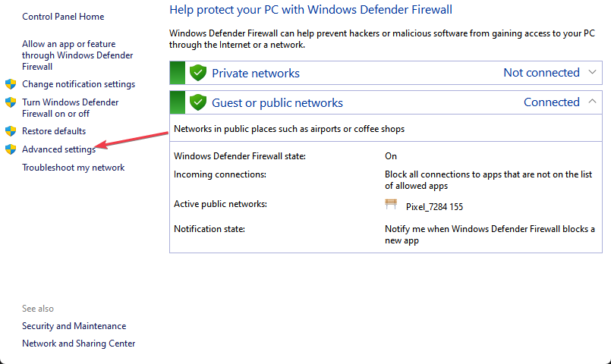This screenshot has height=364, width=611.
Task: Click green shield icon for Private networks
Action: (198, 74)
